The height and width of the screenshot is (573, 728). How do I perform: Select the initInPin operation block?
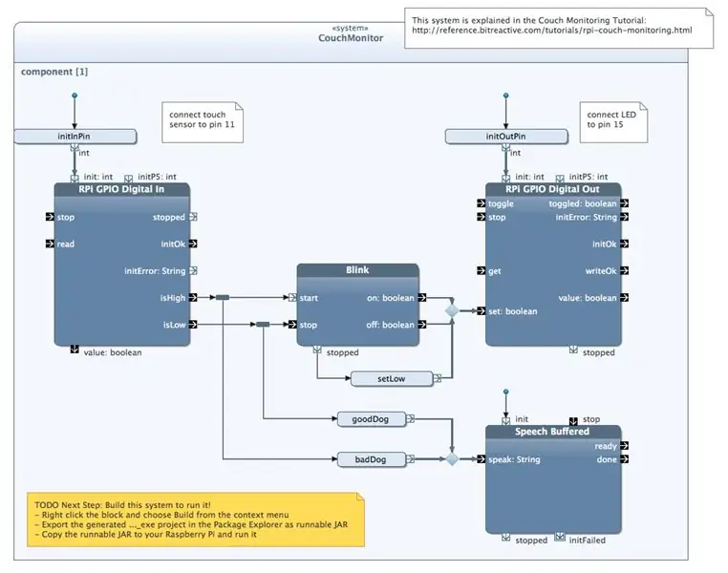coord(75,137)
